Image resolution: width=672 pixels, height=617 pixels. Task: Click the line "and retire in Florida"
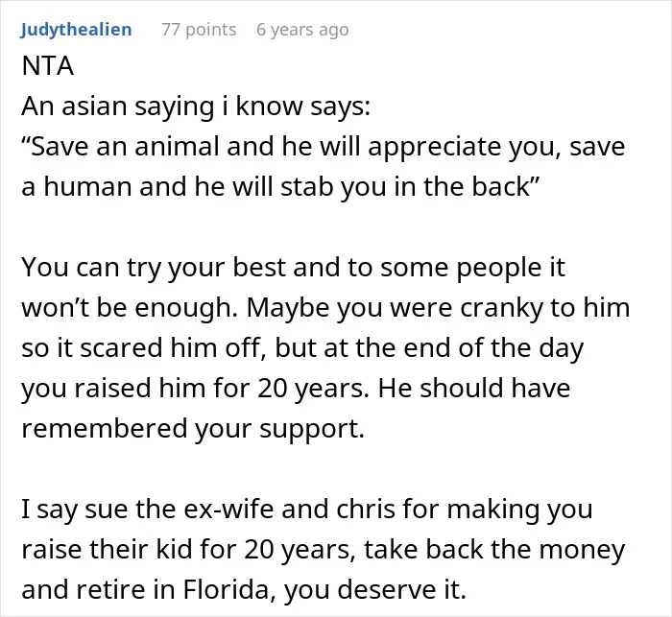coord(244,589)
